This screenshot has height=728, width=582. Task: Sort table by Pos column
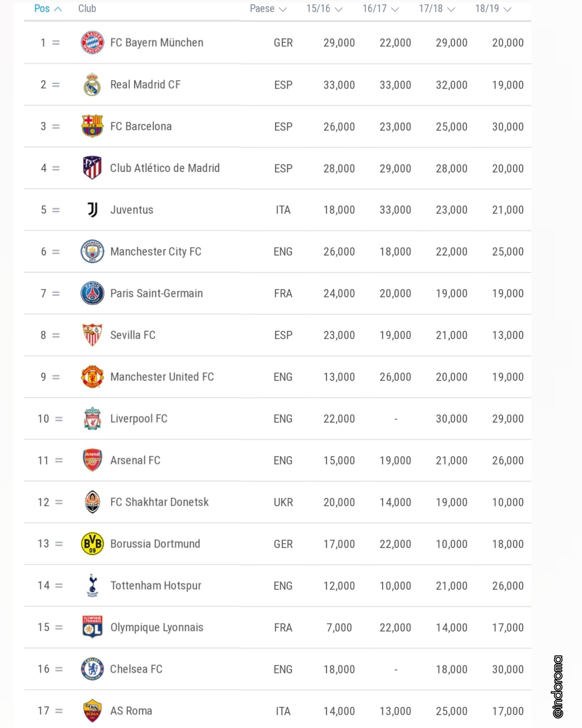[x=48, y=9]
